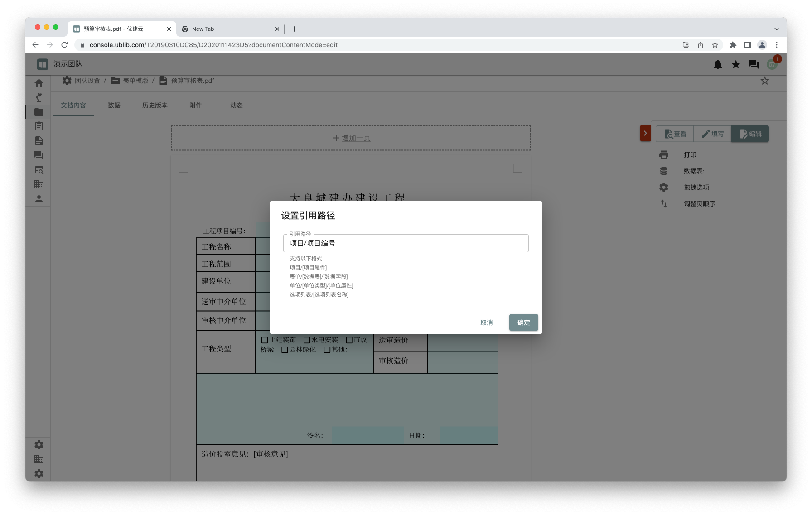
Task: Click the notification bell icon
Action: point(717,64)
